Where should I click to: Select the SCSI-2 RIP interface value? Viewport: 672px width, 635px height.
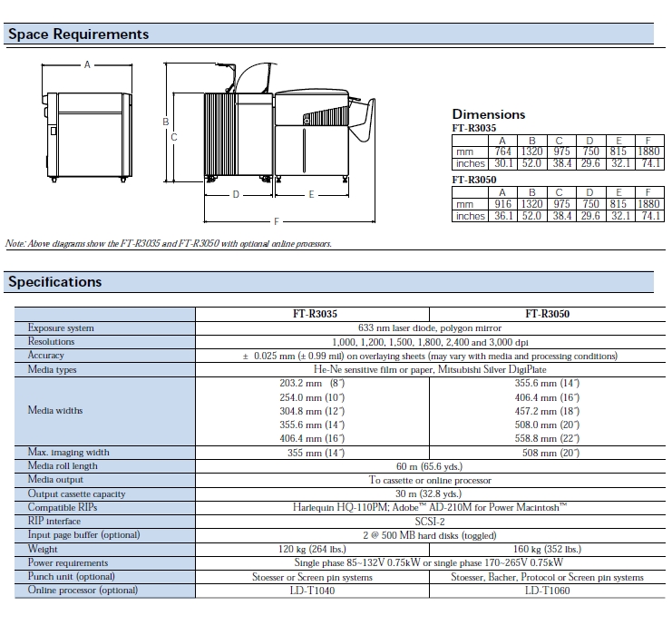pyautogui.click(x=430, y=522)
